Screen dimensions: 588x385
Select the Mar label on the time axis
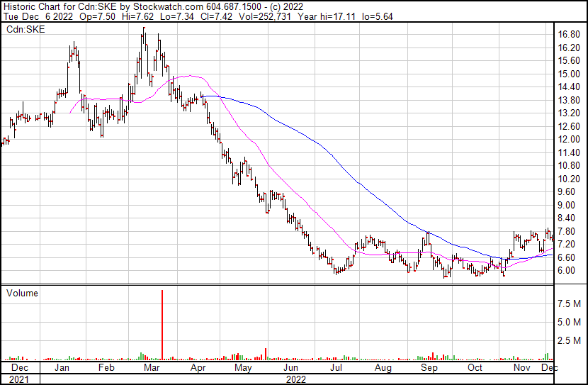click(152, 368)
